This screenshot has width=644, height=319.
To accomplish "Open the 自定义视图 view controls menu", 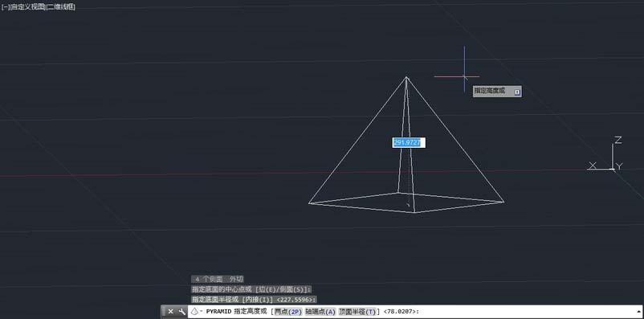I will [27, 7].
